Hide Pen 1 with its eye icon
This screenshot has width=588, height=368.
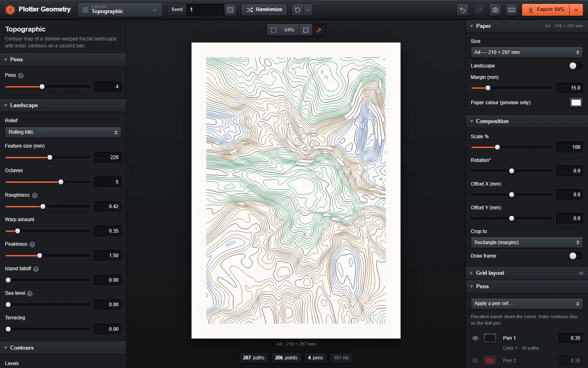(x=475, y=338)
